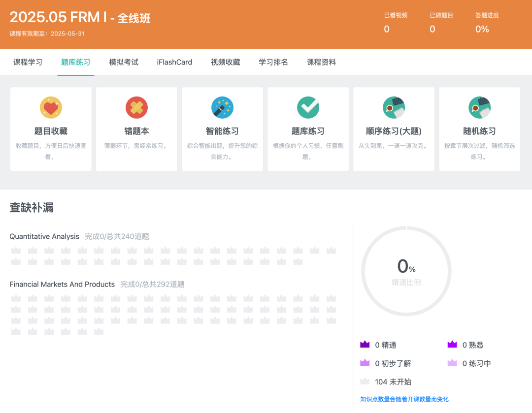The width and height of the screenshot is (532, 413).
Task: Click the Financial Markets And Products heading
Action: point(62,284)
